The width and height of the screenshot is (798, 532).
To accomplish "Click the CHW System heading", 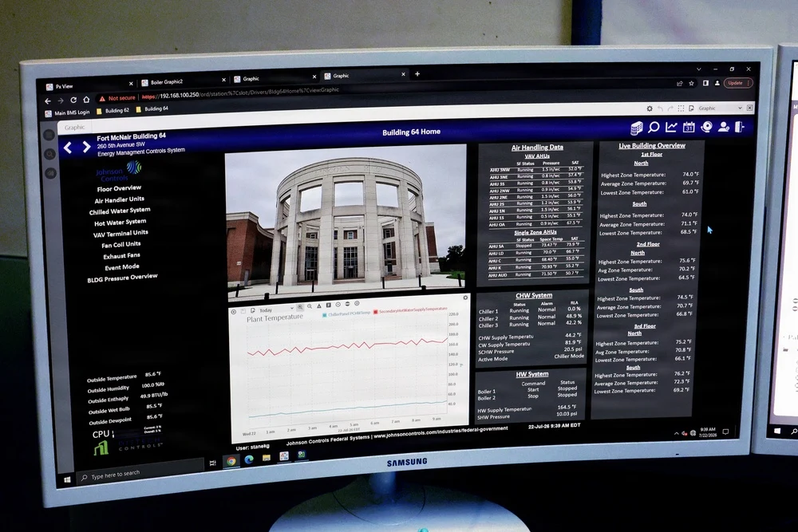I will coord(534,295).
